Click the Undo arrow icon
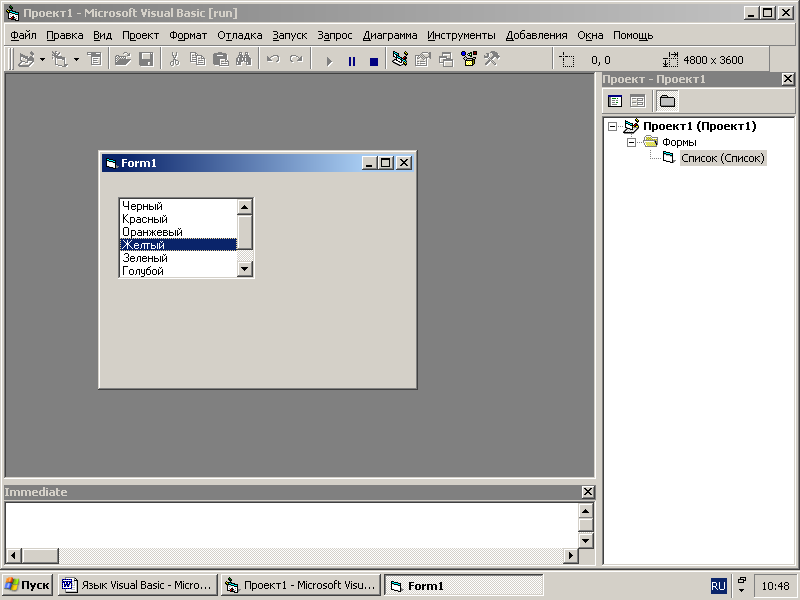The width and height of the screenshot is (800, 600). (273, 60)
